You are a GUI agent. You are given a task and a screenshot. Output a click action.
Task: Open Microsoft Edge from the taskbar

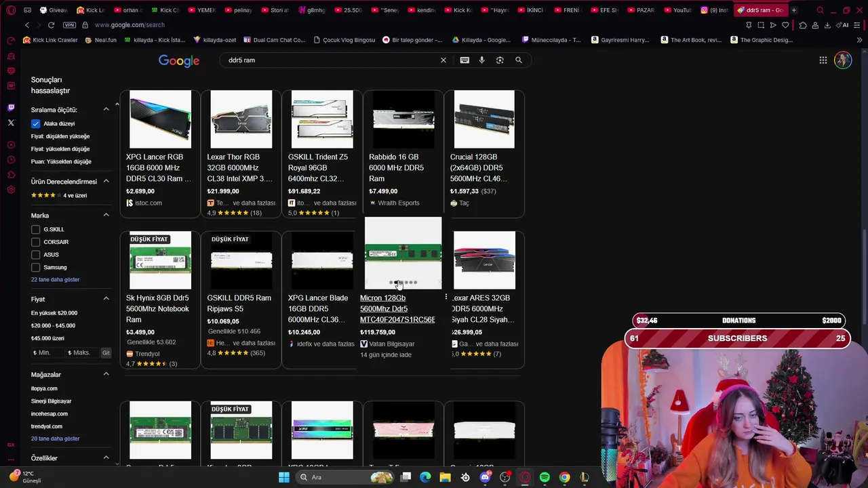[425, 478]
